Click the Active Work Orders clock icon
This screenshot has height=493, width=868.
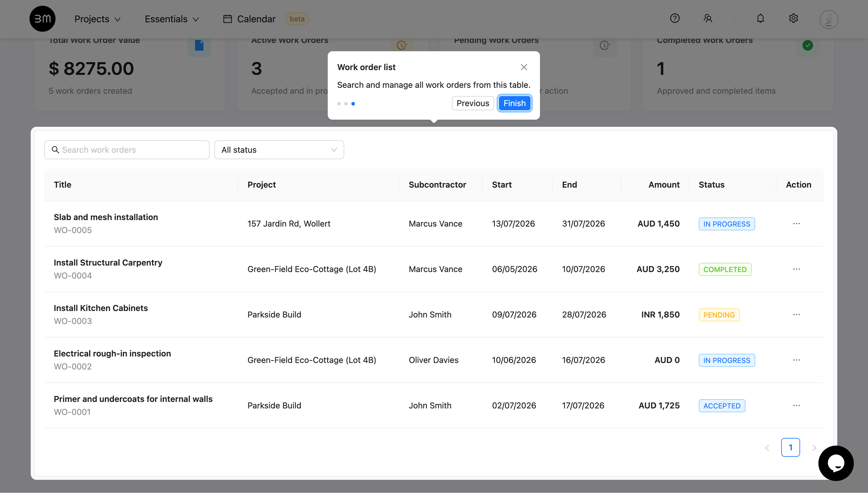click(402, 45)
